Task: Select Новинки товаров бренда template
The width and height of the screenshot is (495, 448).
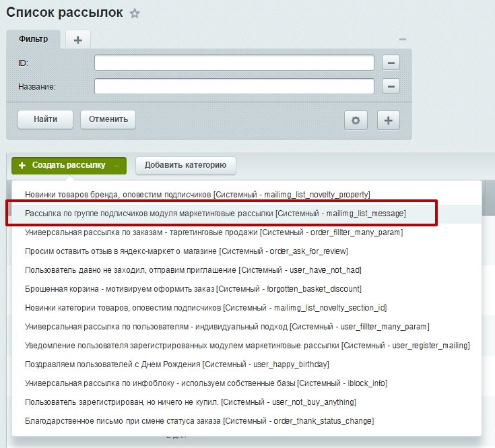Action: pyautogui.click(x=197, y=194)
